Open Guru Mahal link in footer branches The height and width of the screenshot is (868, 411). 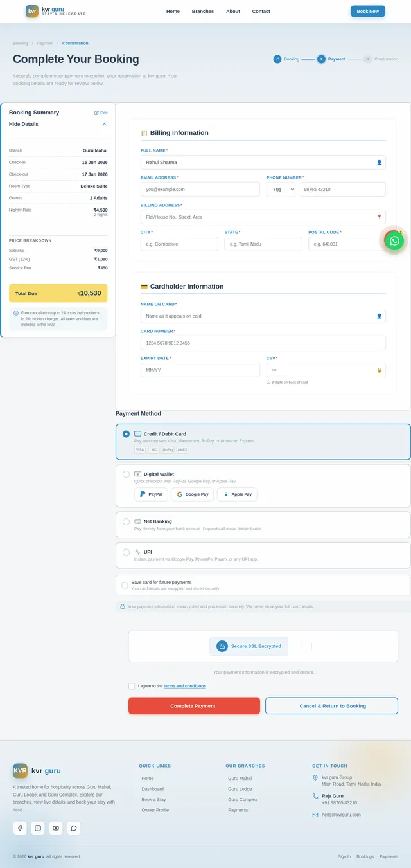240,779
